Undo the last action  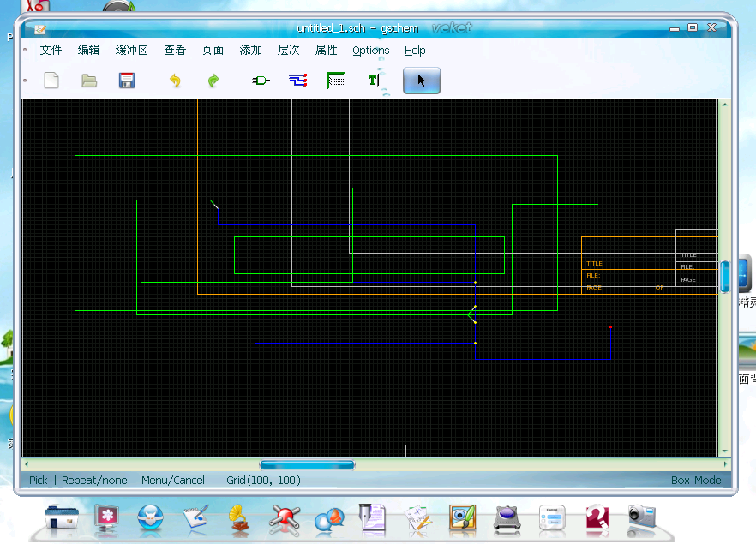tap(175, 81)
